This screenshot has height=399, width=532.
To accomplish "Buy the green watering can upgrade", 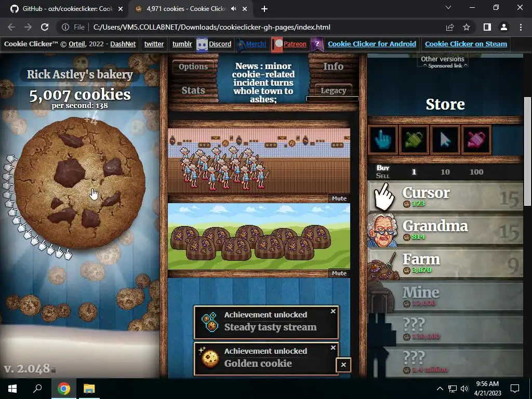I will click(x=414, y=139).
